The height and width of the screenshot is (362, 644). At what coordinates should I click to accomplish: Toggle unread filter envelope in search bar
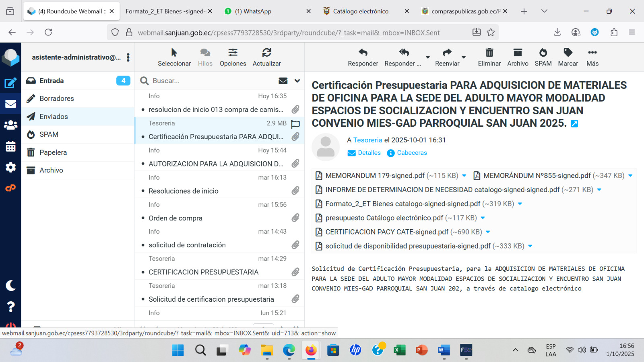pos(283,81)
